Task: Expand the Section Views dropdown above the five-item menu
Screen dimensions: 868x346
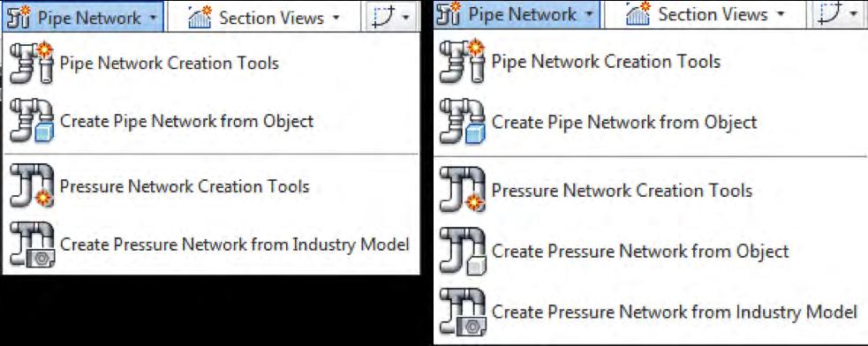Action: point(706,14)
